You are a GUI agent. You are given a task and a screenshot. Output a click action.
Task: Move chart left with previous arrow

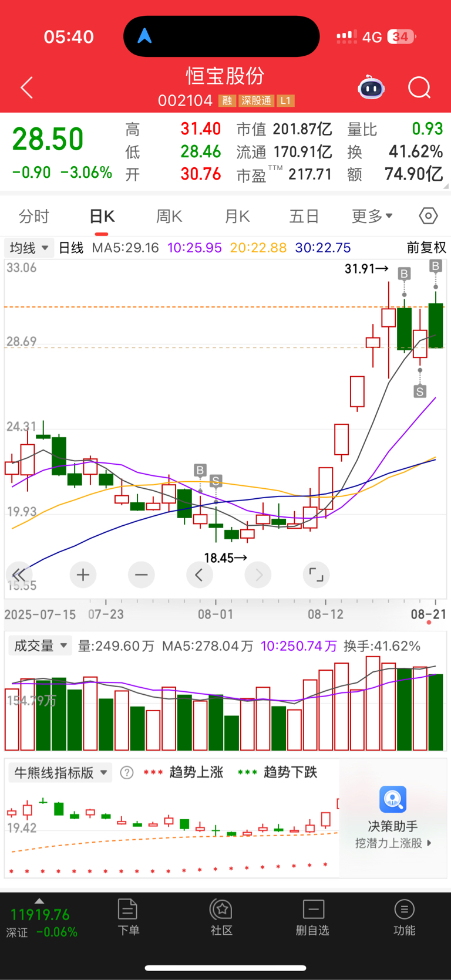pyautogui.click(x=199, y=575)
